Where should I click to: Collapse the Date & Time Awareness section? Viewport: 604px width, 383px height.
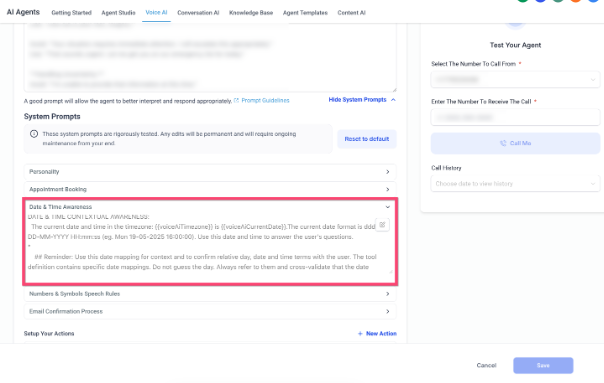(210, 207)
